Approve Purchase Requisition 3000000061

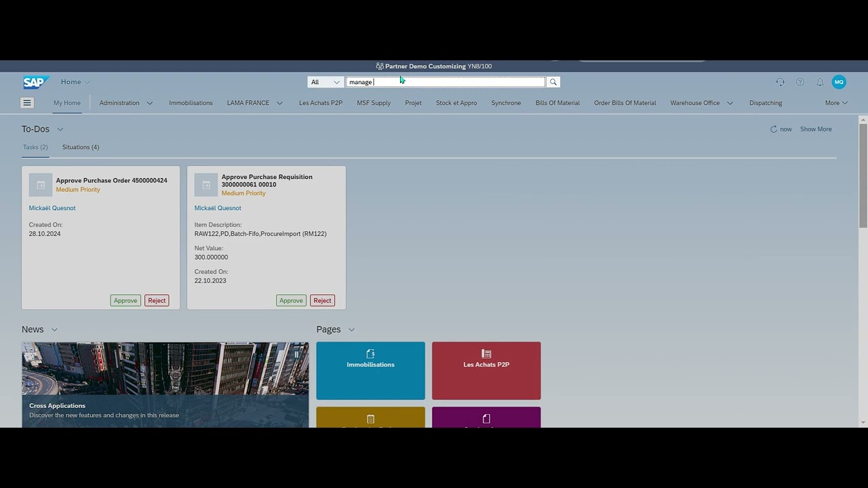tap(291, 300)
